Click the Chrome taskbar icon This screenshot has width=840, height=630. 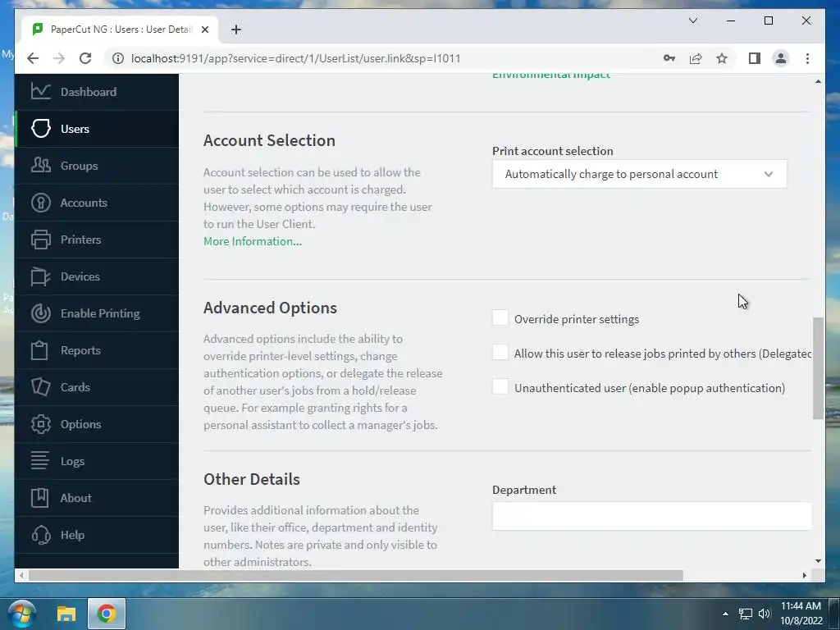107,614
